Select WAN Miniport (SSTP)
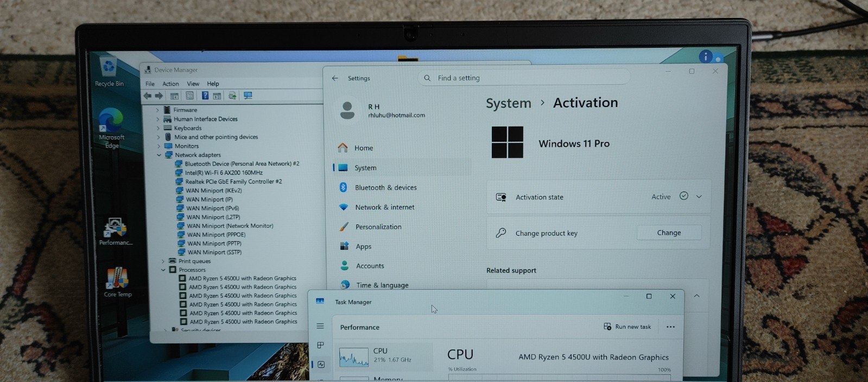The image size is (868, 382). (x=210, y=252)
